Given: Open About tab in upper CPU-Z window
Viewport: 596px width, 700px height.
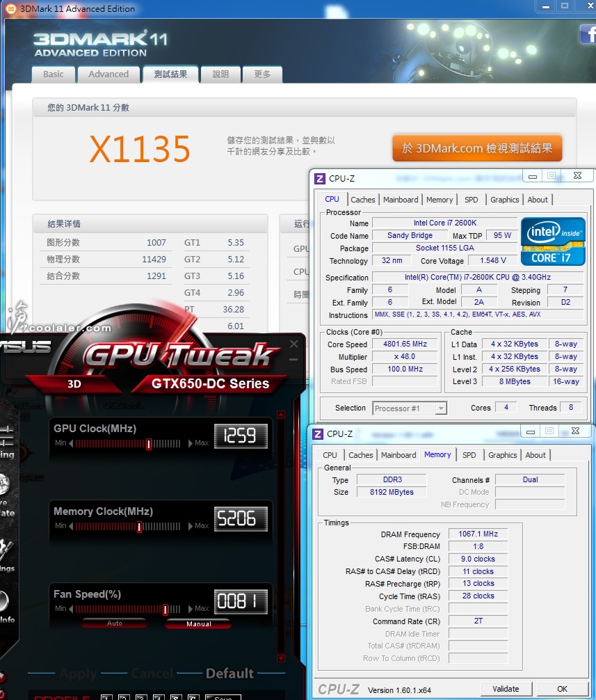Looking at the screenshot, I should (x=538, y=200).
